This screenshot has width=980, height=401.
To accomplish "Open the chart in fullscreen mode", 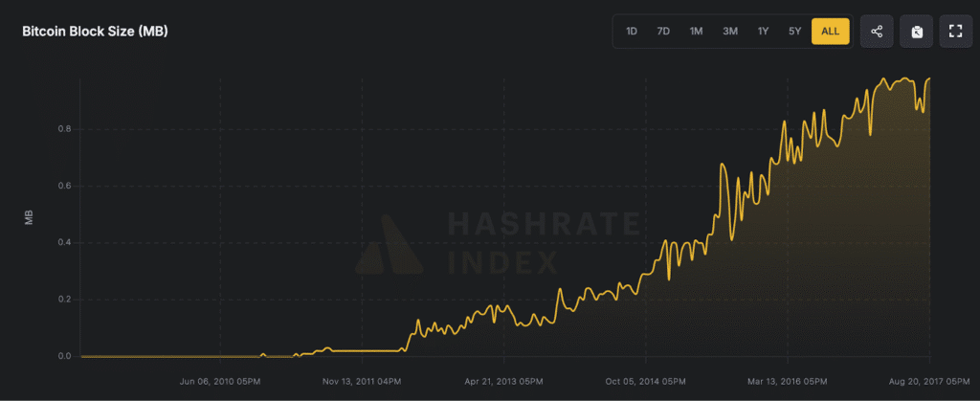I will pyautogui.click(x=954, y=32).
